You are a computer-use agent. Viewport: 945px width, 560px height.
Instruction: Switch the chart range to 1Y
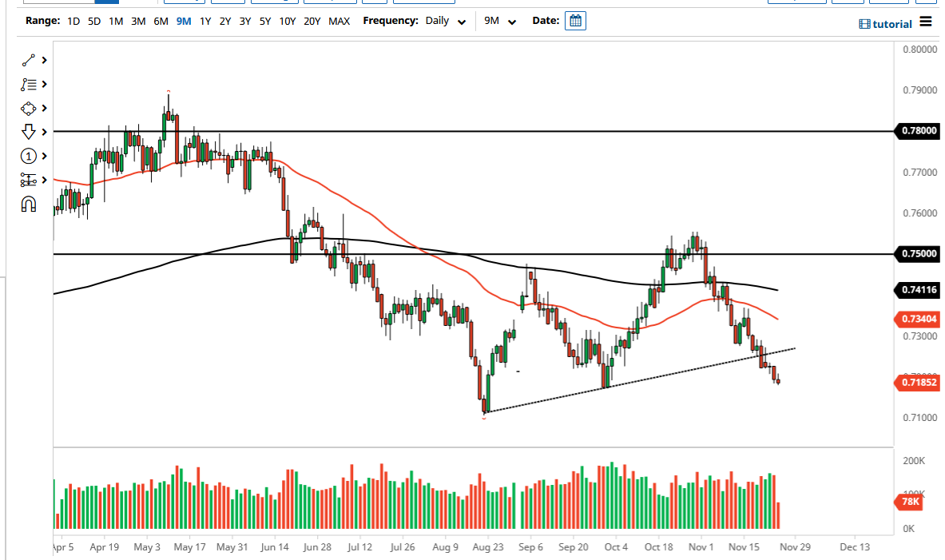coord(205,22)
